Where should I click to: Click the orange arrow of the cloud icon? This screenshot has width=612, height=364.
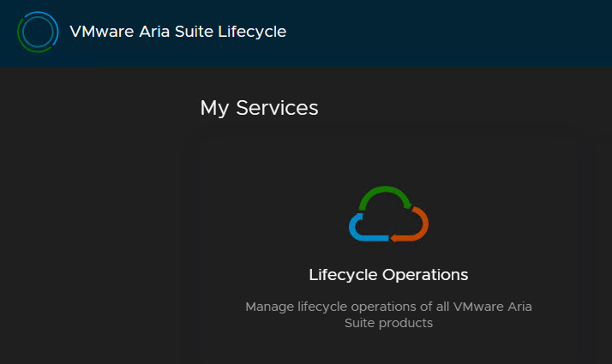pyautogui.click(x=411, y=226)
